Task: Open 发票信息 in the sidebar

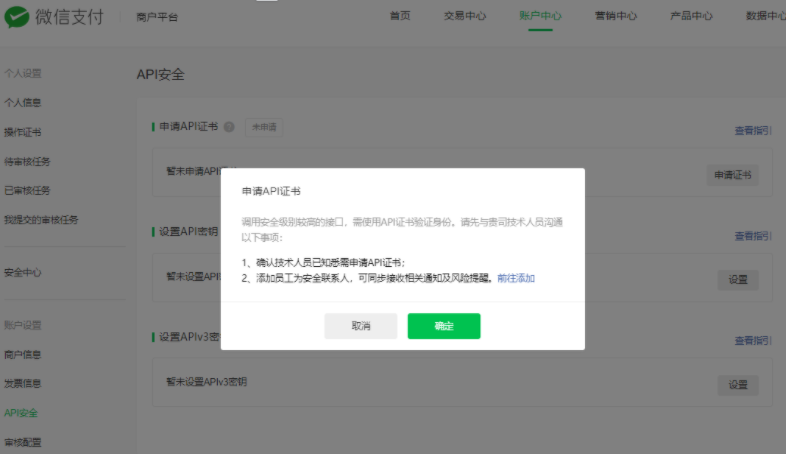Action: pos(23,384)
